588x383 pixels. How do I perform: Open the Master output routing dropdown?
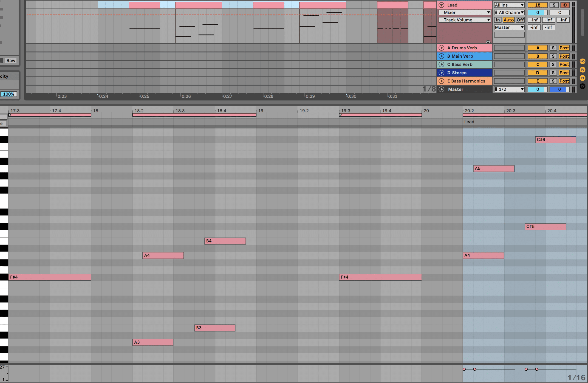[509, 27]
